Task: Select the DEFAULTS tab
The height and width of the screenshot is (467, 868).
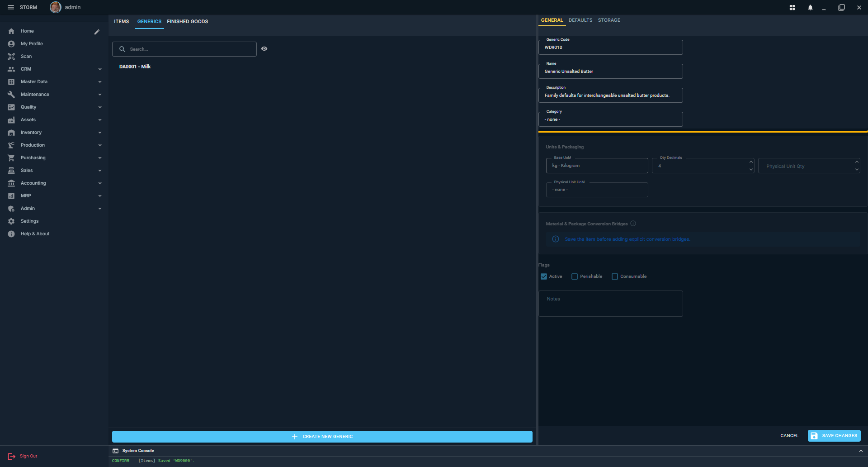Action: coord(580,20)
